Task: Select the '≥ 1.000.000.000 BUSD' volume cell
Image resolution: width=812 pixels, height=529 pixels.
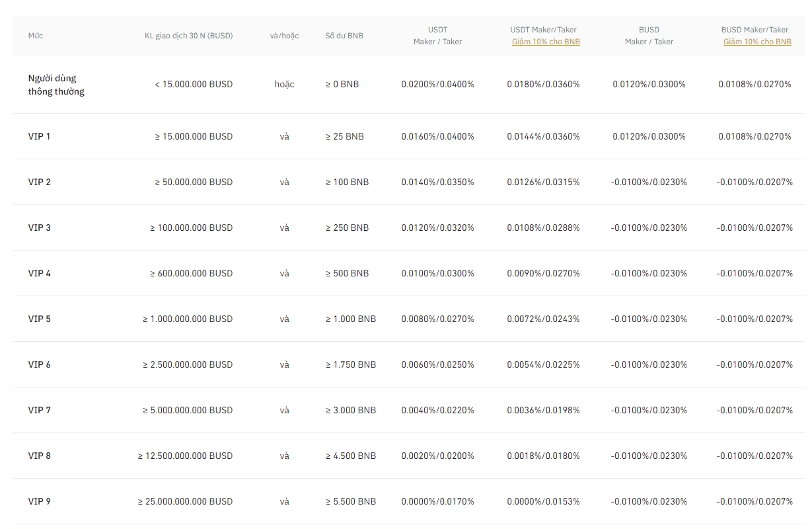Action: 188,319
